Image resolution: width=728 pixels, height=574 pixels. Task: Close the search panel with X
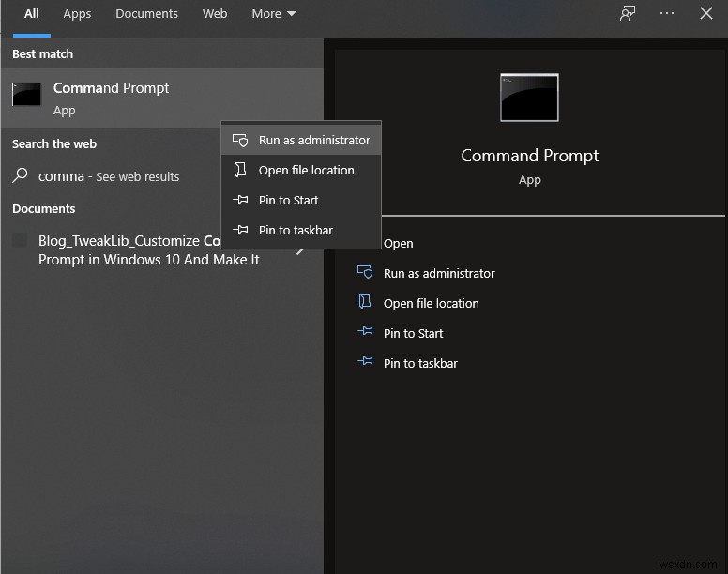coord(706,13)
